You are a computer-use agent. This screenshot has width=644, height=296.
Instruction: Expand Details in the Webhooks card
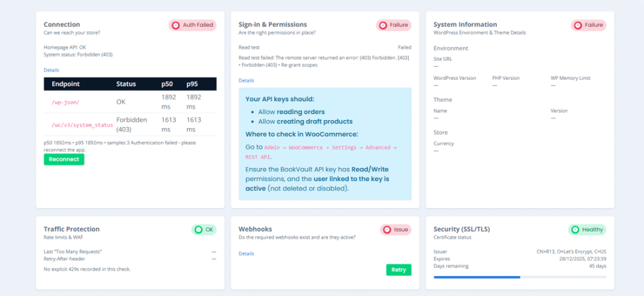point(246,253)
